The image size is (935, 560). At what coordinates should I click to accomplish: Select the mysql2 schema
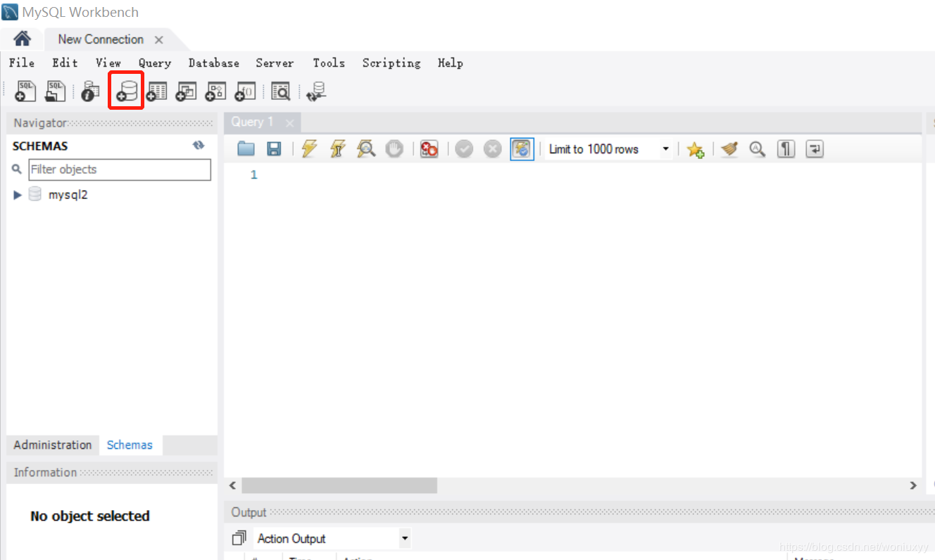(x=68, y=195)
